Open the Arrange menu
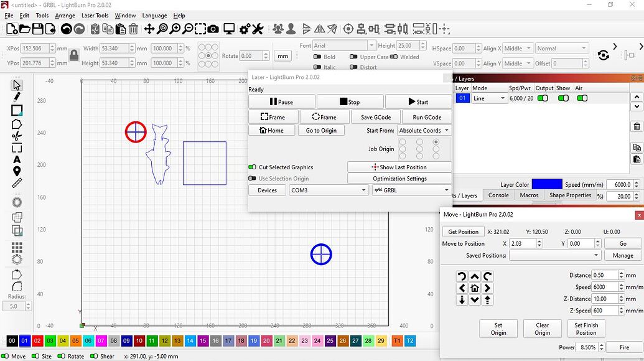This screenshot has width=644, height=361. tap(65, 16)
